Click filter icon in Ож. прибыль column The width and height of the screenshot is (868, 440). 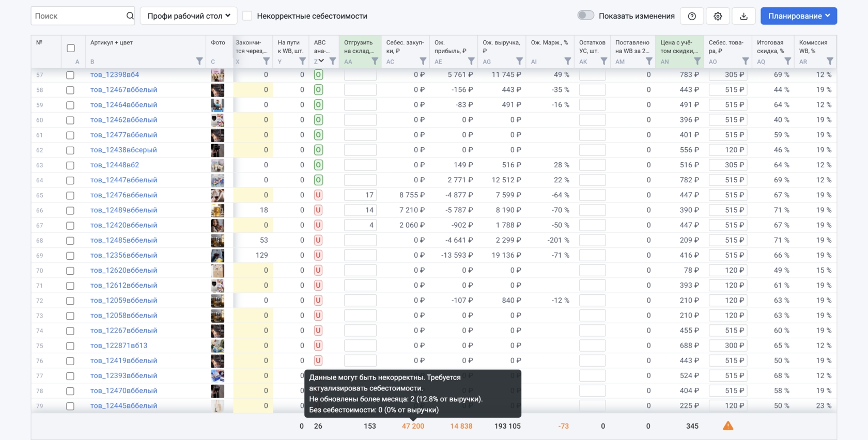471,61
